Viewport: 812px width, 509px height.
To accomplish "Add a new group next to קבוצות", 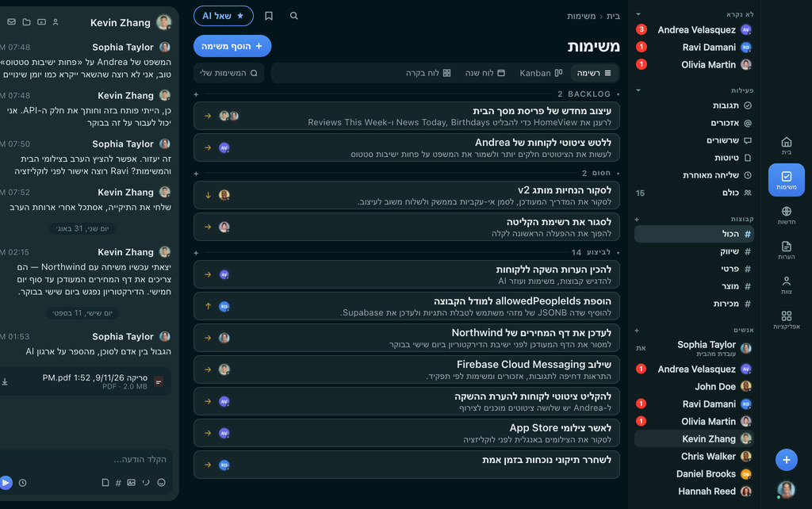I will click(x=637, y=220).
